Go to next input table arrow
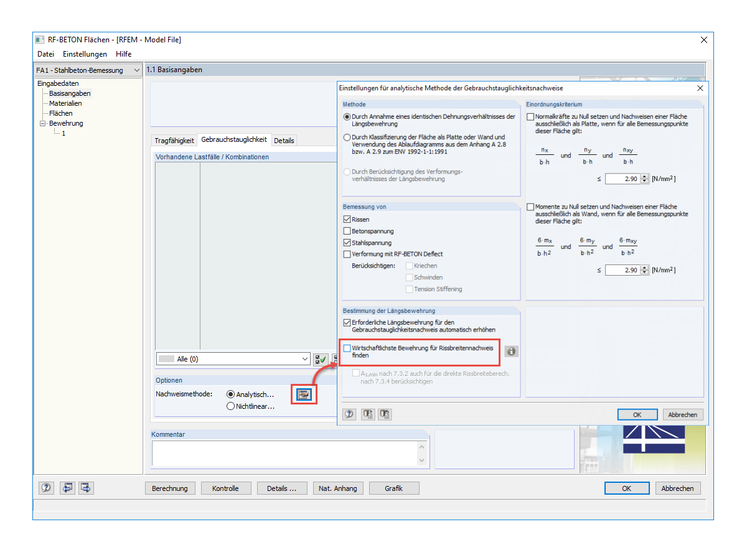 click(x=86, y=488)
